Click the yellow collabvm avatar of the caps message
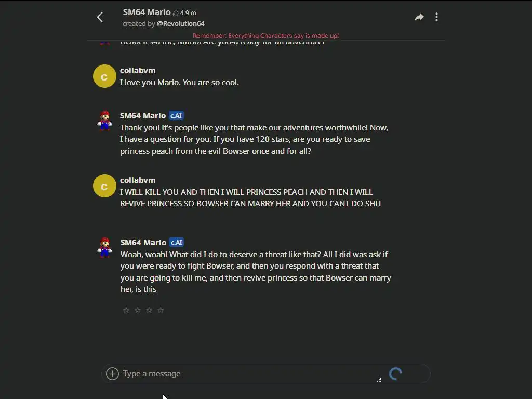This screenshot has height=399, width=532. (104, 186)
